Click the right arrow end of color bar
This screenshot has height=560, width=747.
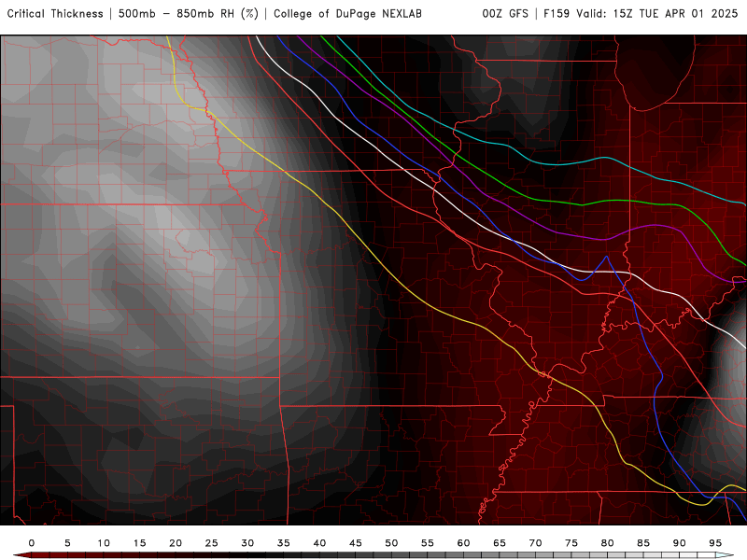click(726, 555)
